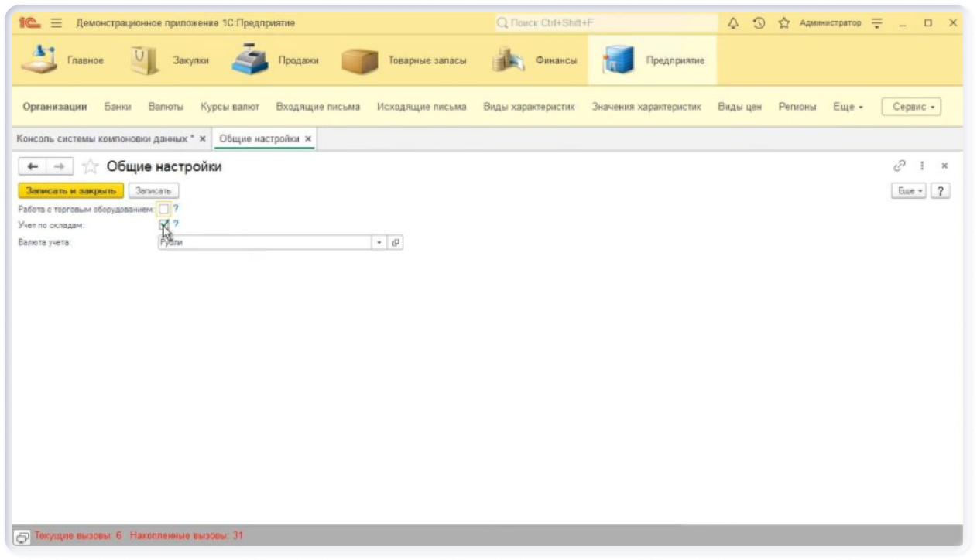Screen dimensions: 977x560
Task: Click the Записать button
Action: tap(153, 190)
